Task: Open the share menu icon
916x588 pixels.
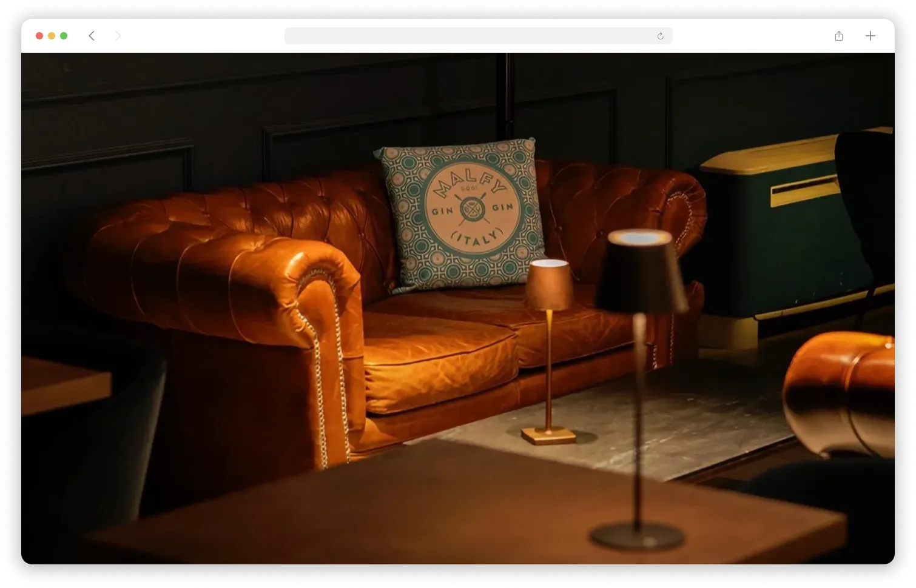Action: pos(839,36)
